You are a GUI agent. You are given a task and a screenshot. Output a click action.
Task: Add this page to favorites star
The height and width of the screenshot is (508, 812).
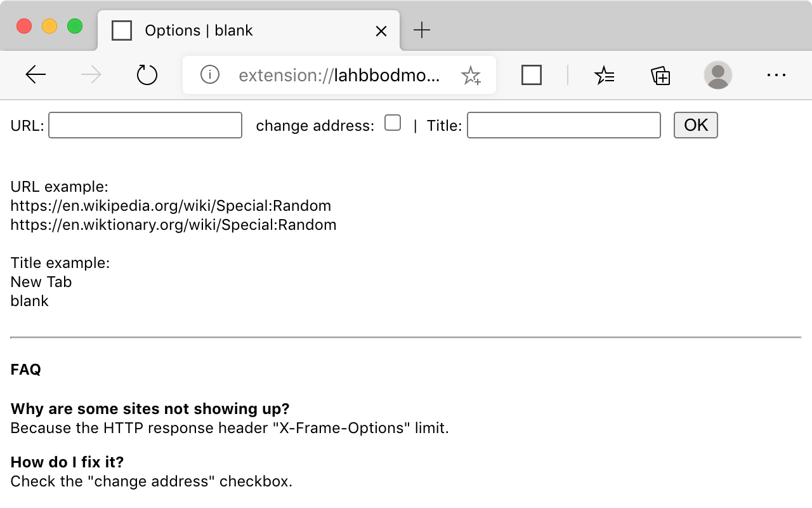[x=471, y=76]
